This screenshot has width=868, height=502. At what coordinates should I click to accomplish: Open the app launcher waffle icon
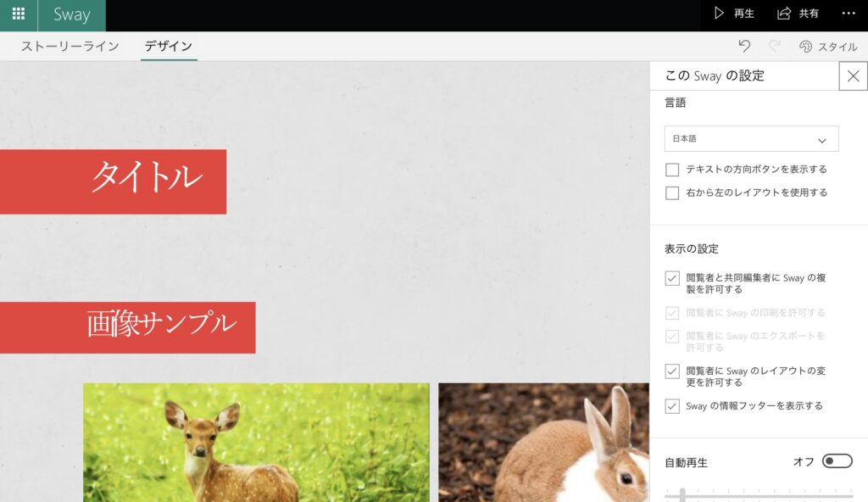pyautogui.click(x=19, y=14)
